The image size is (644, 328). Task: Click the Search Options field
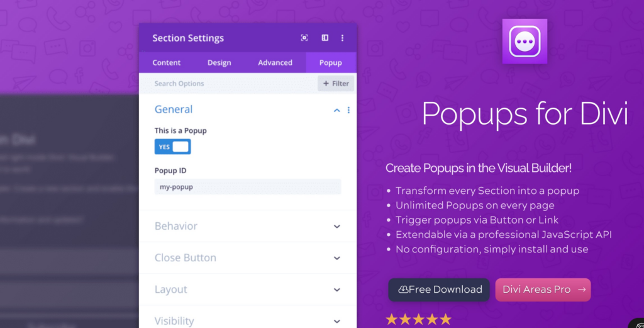click(x=228, y=84)
